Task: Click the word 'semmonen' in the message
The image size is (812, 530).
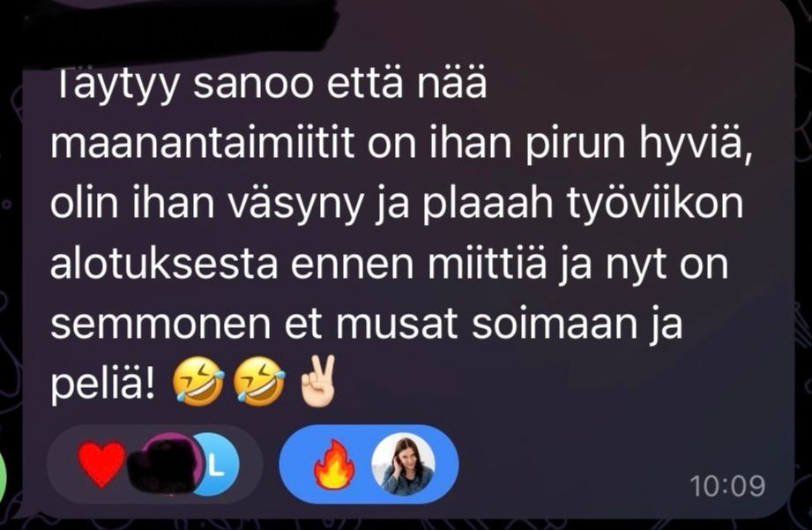Action: tap(160, 325)
